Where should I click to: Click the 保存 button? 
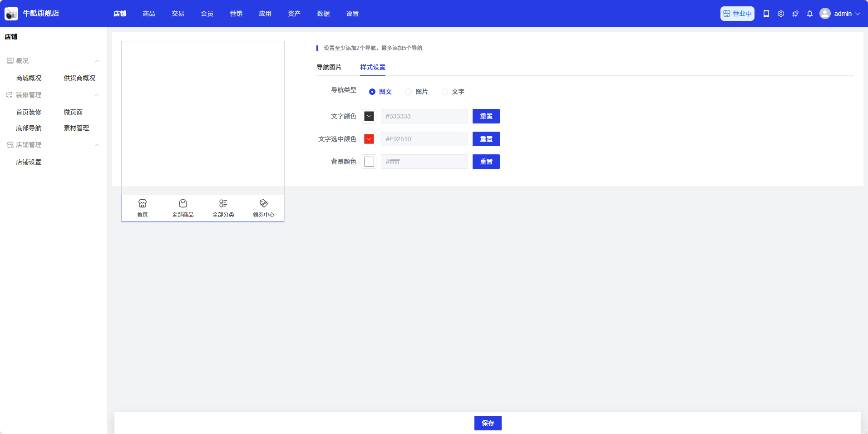pos(488,423)
